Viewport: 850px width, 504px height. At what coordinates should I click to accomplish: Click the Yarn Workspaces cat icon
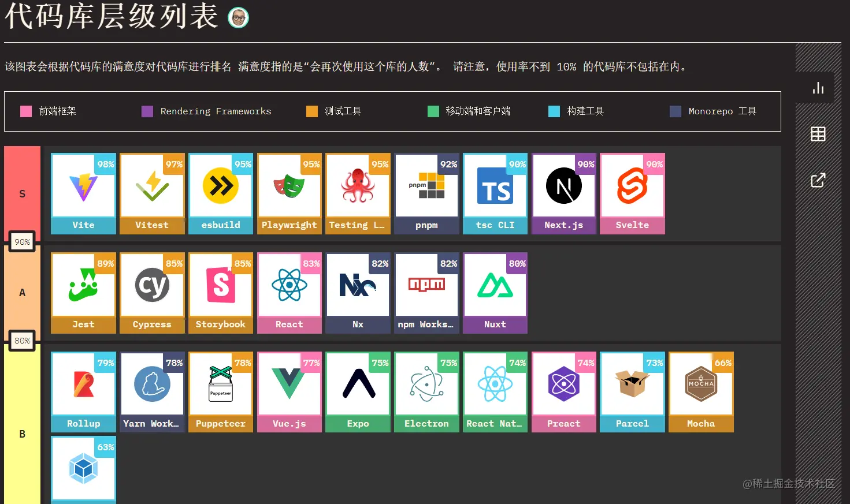(x=152, y=384)
